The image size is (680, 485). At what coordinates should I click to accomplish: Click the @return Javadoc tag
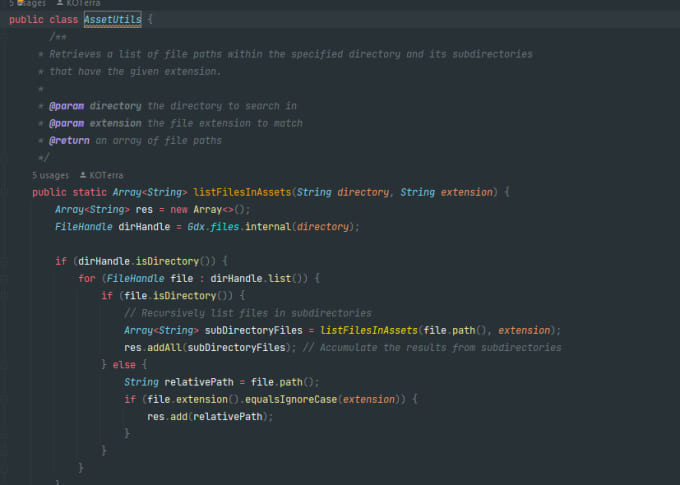coord(69,141)
